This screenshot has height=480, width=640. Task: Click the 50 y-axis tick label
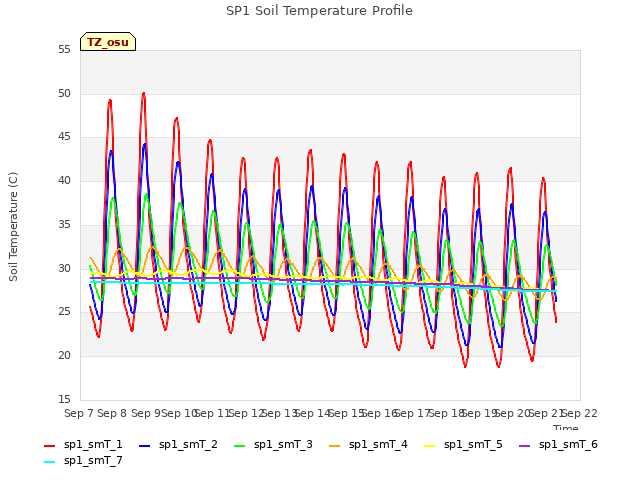pos(64,93)
